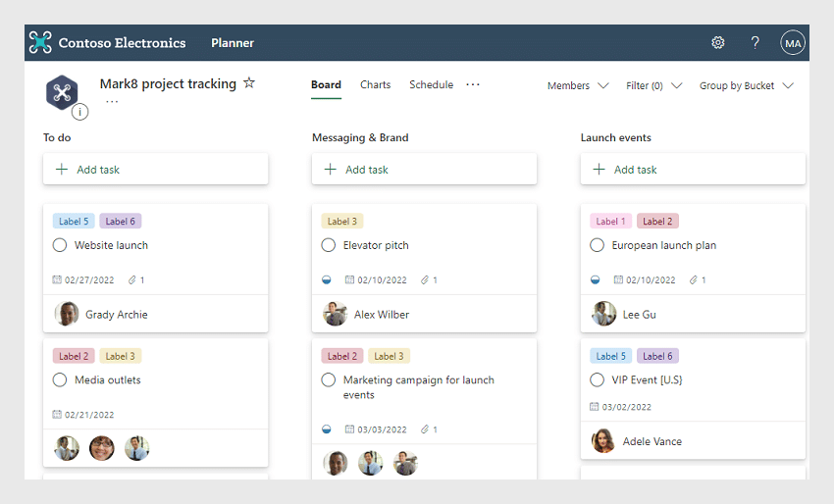Open the Planner app link
834x504 pixels.
233,43
